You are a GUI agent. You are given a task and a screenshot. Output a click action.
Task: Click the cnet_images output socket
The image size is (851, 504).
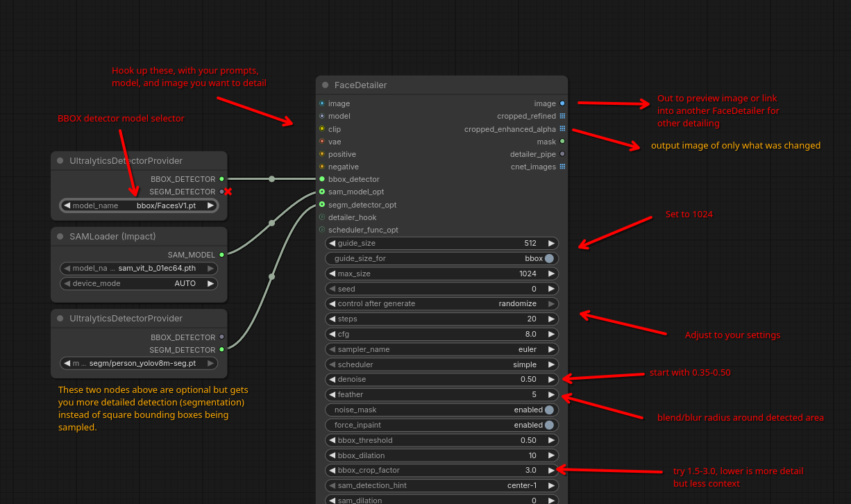point(562,167)
